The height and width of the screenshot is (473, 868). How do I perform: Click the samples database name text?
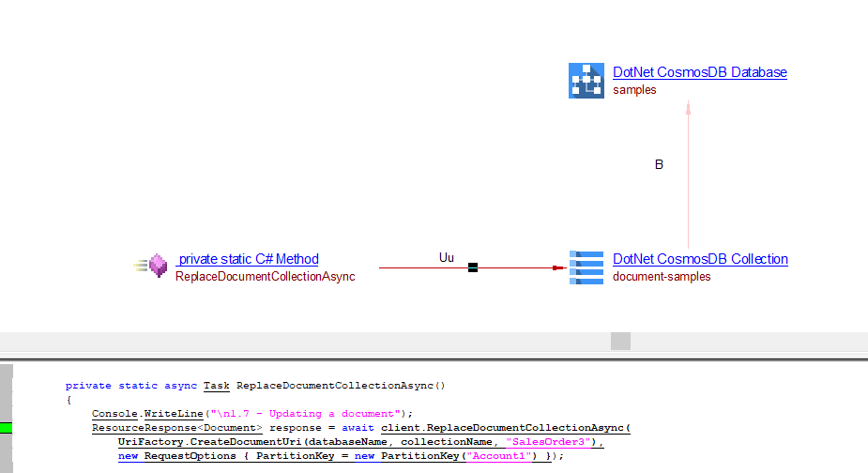(634, 90)
